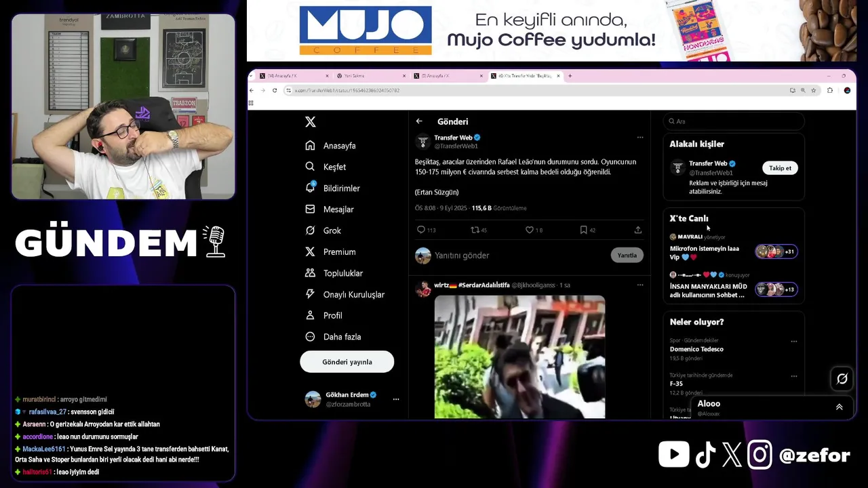Open options for F-35 trend
This screenshot has height=488, width=868.
(x=793, y=376)
